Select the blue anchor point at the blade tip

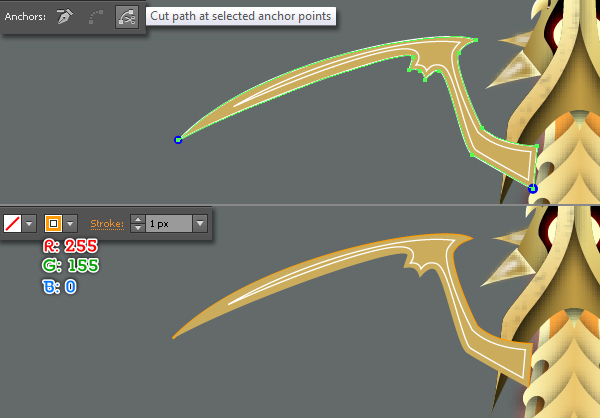tap(178, 140)
